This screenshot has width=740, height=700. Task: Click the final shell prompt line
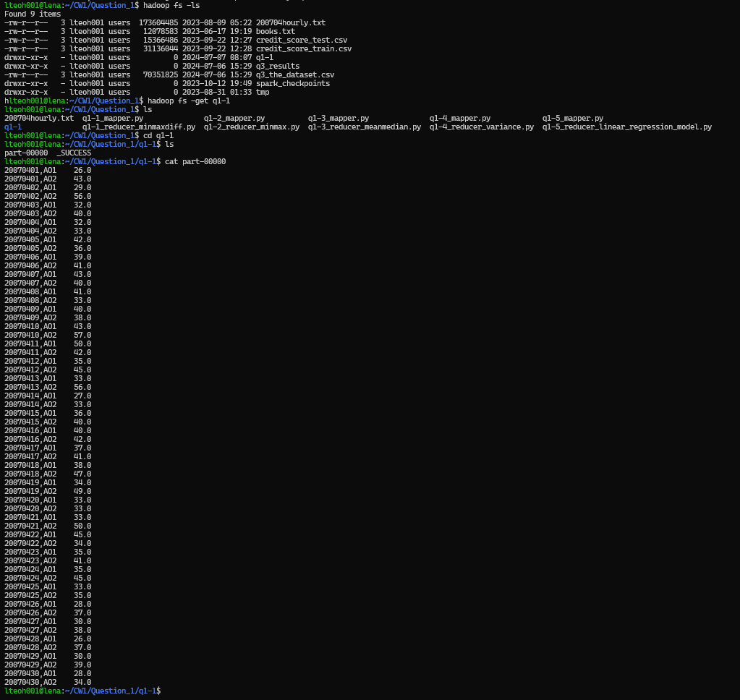pyautogui.click(x=82, y=691)
